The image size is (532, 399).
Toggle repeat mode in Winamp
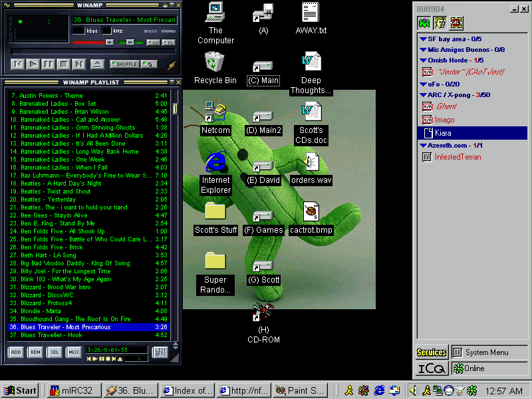pyautogui.click(x=148, y=64)
